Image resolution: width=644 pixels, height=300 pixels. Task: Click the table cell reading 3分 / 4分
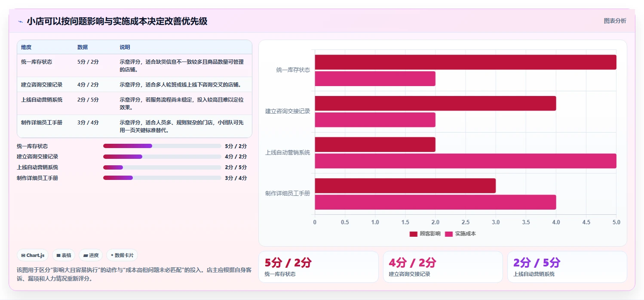(x=88, y=122)
